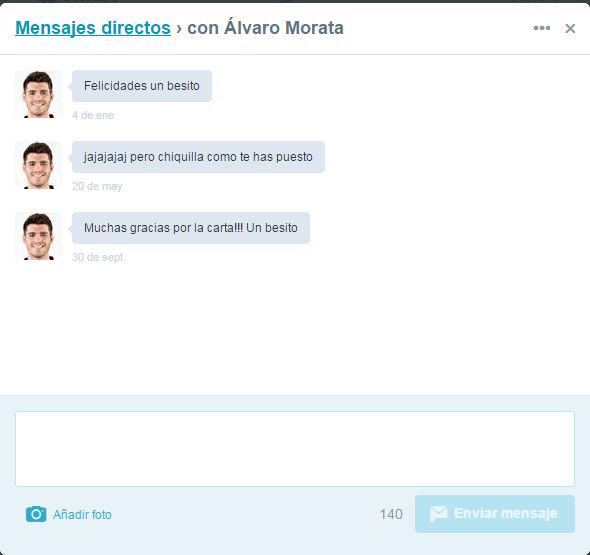Screen dimensions: 590x555
Task: Go back to Mensajes directos
Action: pos(93,28)
